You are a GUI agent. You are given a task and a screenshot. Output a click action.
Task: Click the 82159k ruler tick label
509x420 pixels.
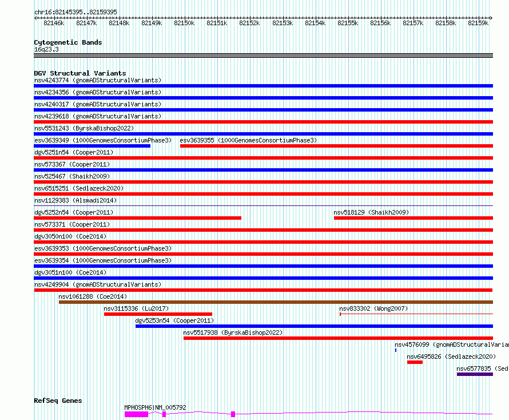tap(478, 23)
